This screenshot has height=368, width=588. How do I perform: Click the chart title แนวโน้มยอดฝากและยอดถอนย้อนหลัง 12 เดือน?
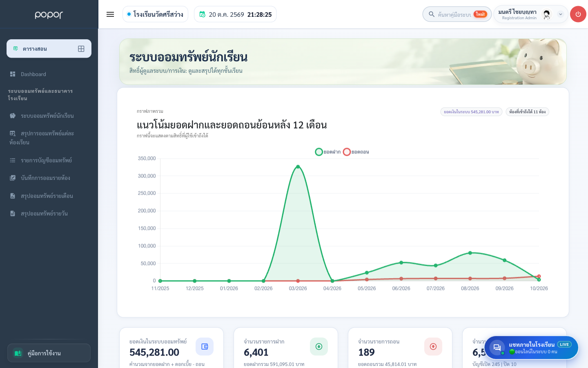click(x=232, y=125)
